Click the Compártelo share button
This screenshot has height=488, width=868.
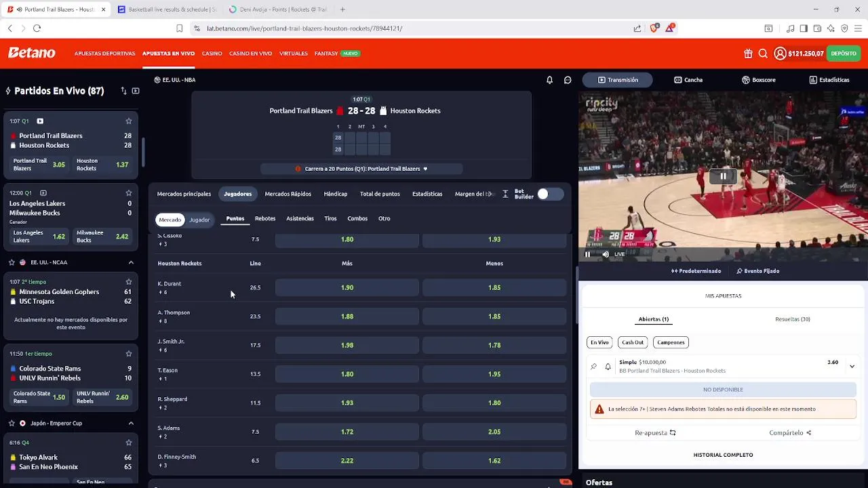[790, 433]
